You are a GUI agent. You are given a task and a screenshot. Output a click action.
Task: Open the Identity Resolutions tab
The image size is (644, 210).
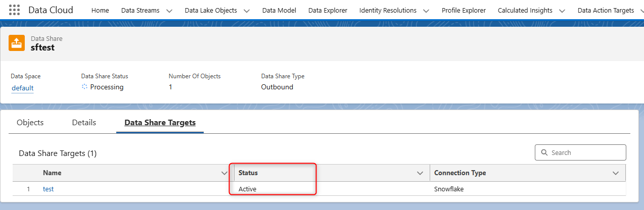pos(388,10)
